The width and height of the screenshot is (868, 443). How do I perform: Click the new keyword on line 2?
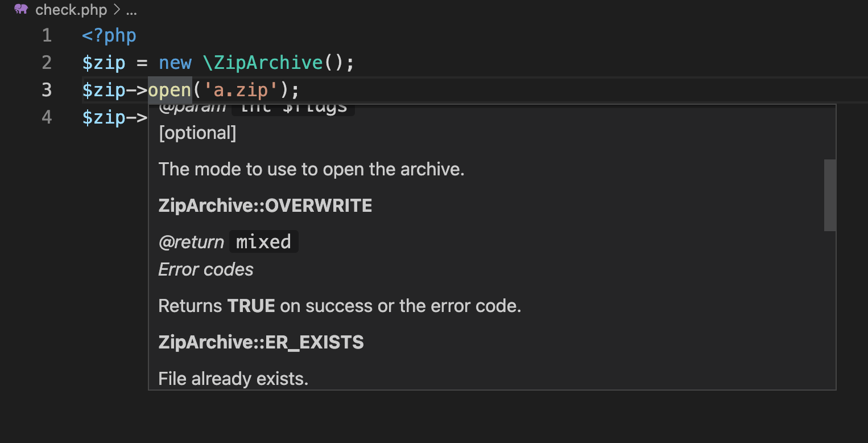pyautogui.click(x=175, y=63)
